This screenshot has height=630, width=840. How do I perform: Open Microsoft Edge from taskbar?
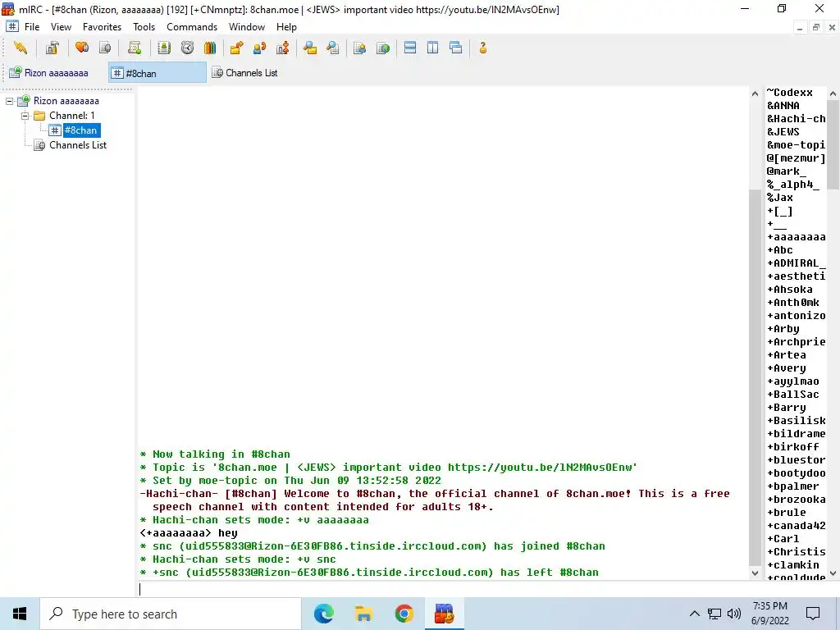click(323, 614)
